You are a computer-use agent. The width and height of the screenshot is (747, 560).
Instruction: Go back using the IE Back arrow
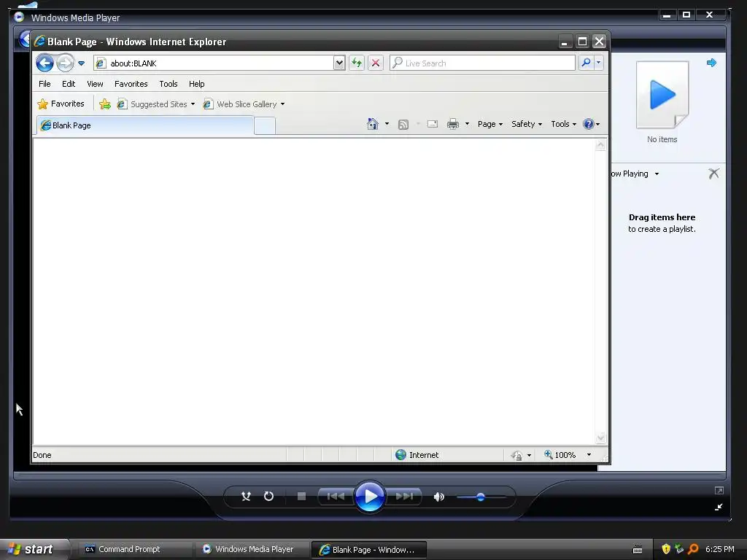click(44, 63)
